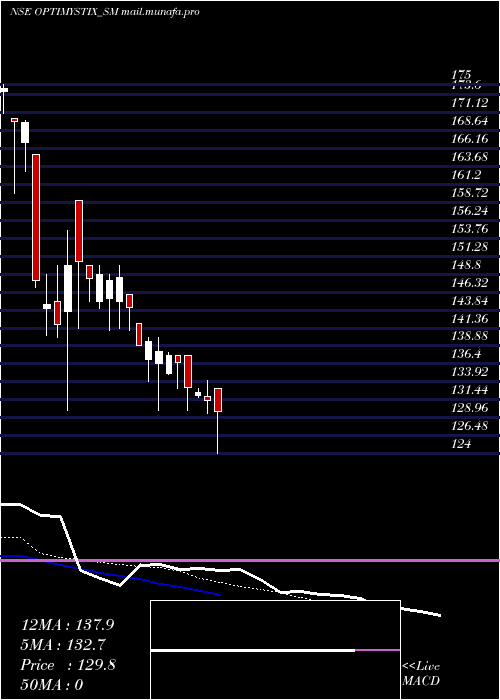This screenshot has width=500, height=700.
Task: Select the 143.84 price axis label
Action: (x=469, y=300)
